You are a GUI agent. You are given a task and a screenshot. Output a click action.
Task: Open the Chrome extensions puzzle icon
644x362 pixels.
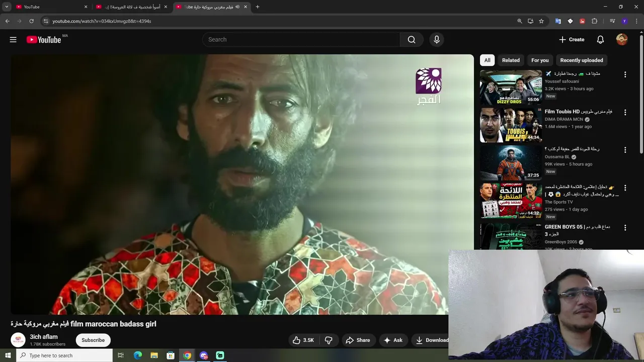click(x=594, y=21)
